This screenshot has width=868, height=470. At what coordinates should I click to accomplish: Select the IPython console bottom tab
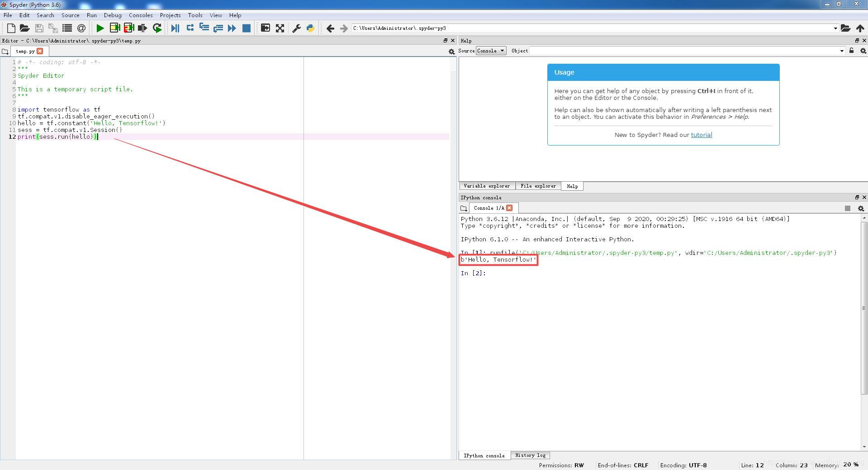point(484,456)
